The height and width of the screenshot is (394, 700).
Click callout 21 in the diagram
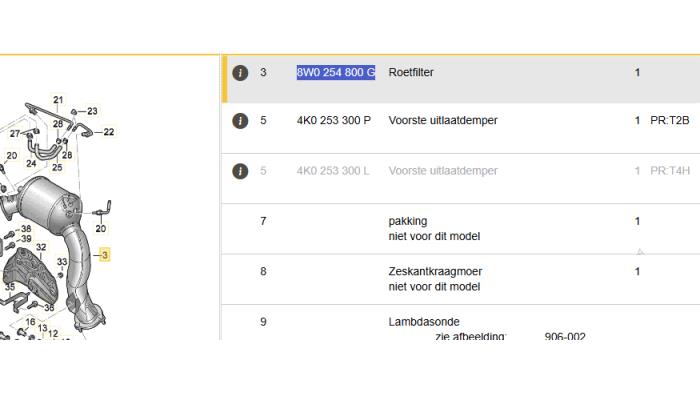(58, 100)
